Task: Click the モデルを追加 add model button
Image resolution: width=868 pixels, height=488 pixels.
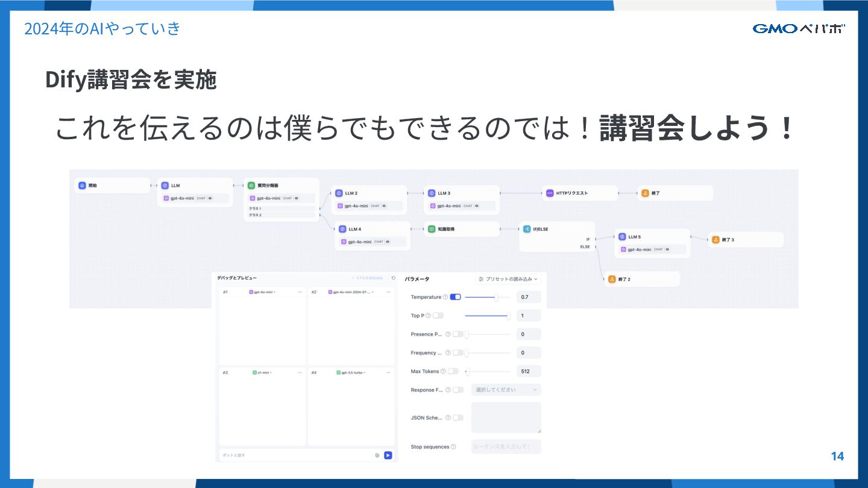Action: (367, 278)
